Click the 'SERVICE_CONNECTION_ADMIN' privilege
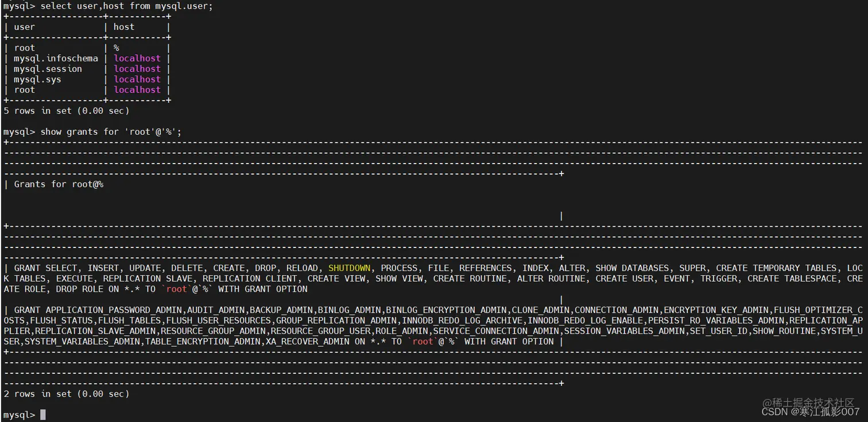The image size is (868, 422). pyautogui.click(x=496, y=331)
